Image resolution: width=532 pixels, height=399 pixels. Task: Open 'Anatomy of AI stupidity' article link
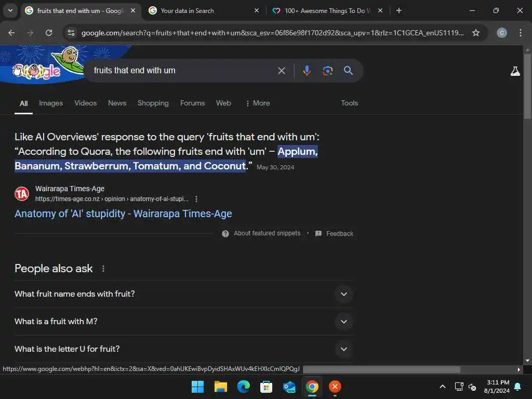pos(123,214)
